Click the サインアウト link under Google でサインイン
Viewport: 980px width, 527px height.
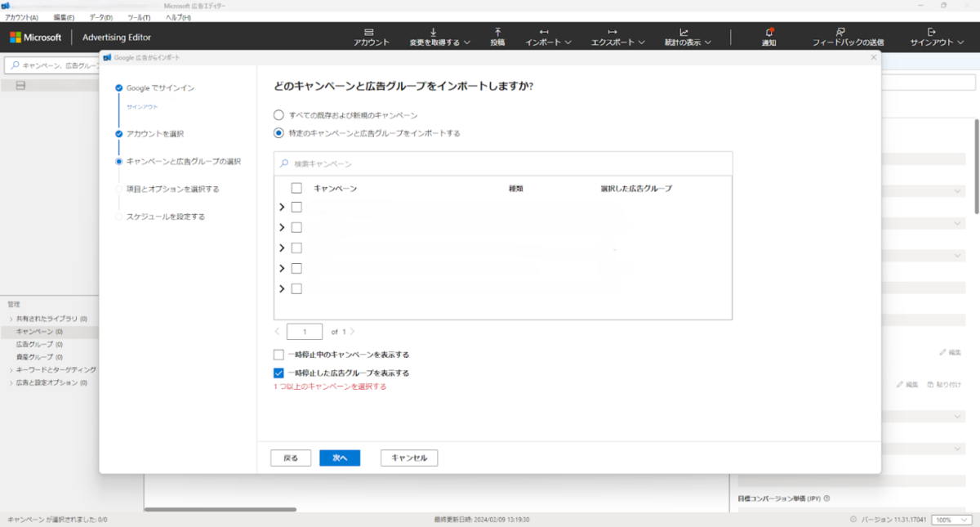tap(142, 107)
